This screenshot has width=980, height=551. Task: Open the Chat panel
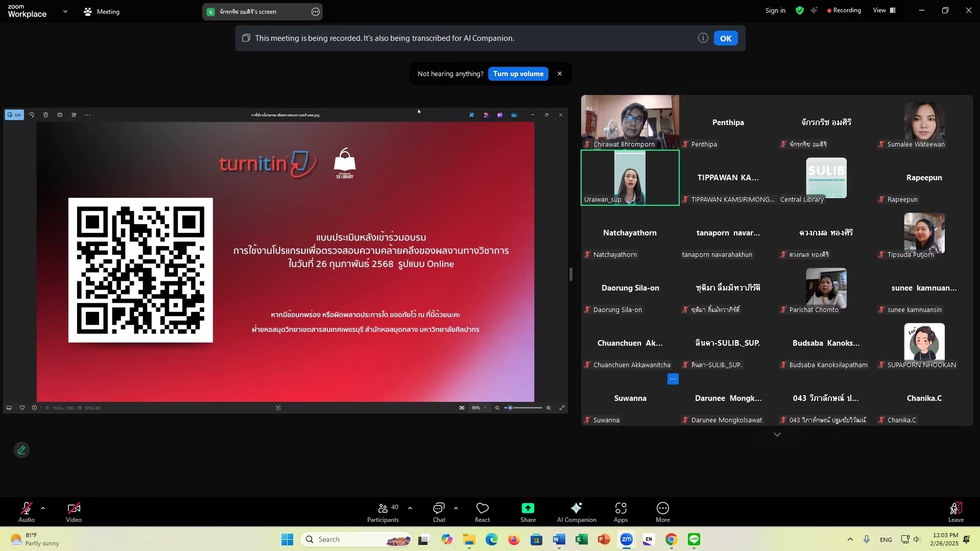[439, 512]
